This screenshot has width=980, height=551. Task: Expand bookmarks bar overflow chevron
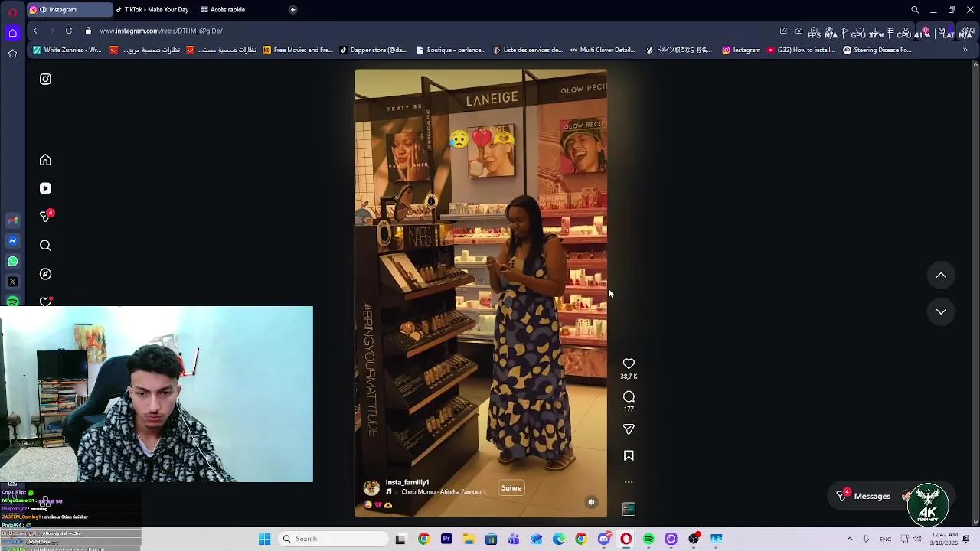[x=965, y=51]
